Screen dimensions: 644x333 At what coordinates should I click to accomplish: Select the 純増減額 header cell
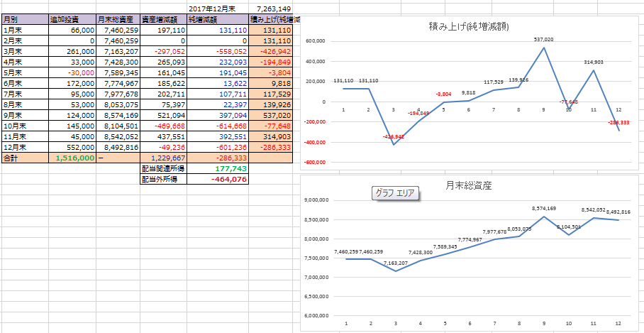click(x=218, y=19)
